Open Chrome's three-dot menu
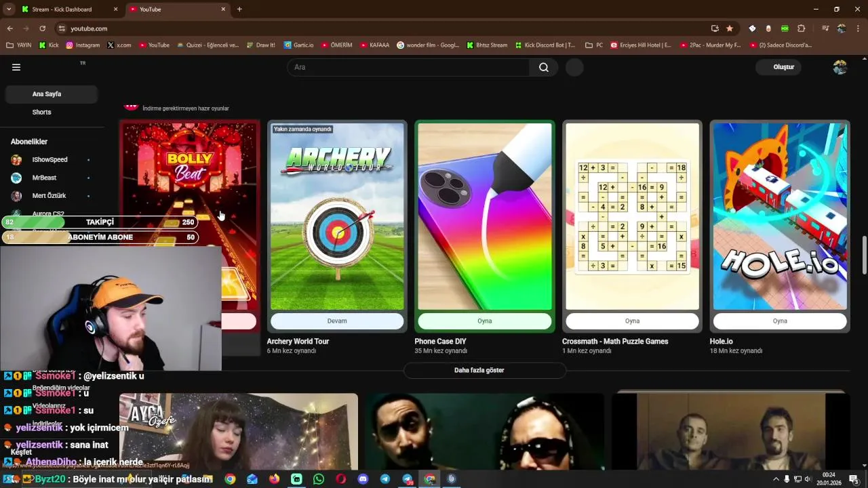 pyautogui.click(x=859, y=28)
